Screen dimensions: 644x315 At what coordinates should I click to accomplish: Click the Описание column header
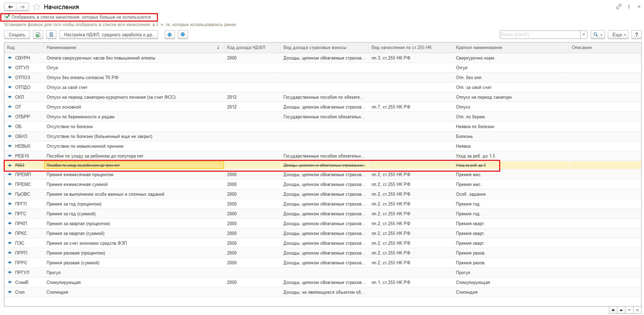605,47
